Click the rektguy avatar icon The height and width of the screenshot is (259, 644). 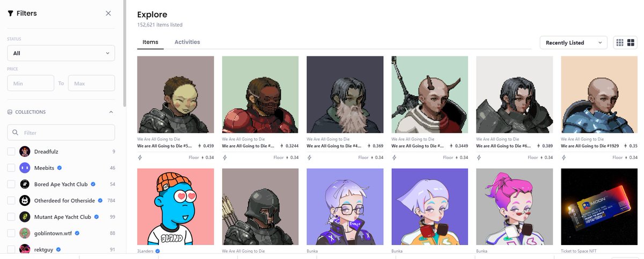pyautogui.click(x=25, y=249)
